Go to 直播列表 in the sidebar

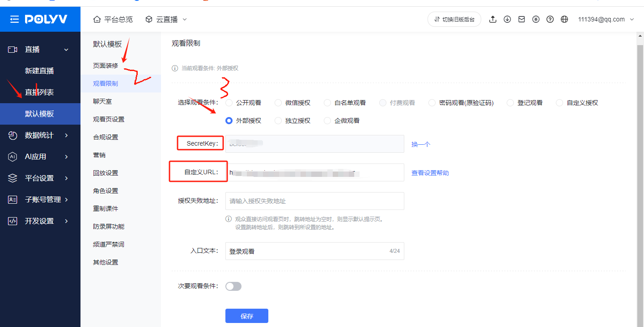tap(39, 92)
